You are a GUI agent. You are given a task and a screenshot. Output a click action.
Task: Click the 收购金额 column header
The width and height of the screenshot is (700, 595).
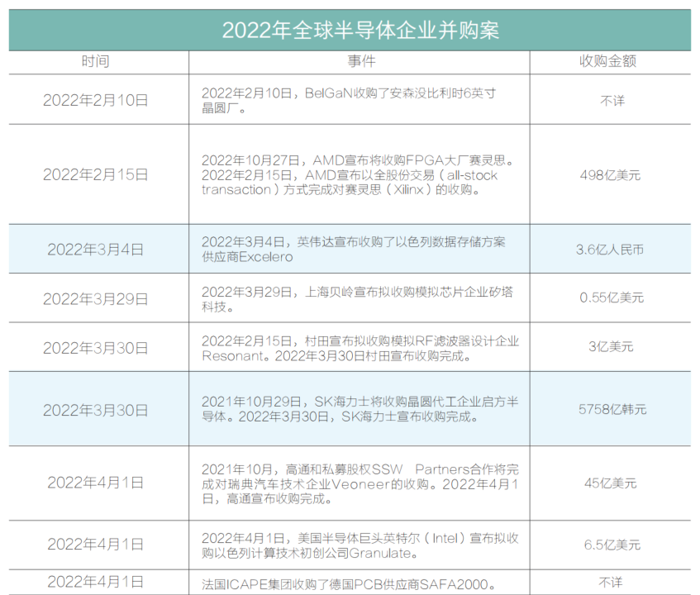coord(611,62)
